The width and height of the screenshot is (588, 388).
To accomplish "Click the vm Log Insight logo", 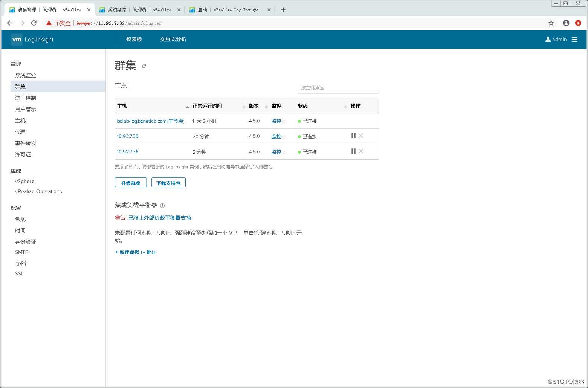I will tap(32, 40).
